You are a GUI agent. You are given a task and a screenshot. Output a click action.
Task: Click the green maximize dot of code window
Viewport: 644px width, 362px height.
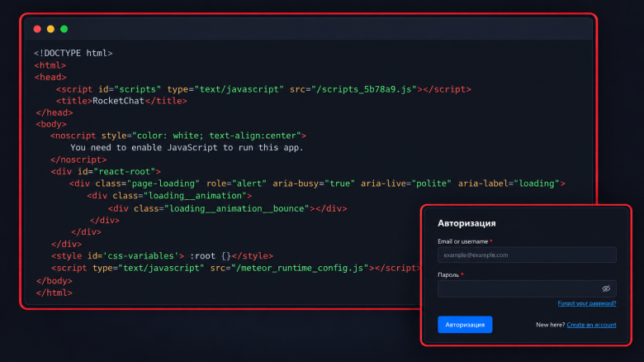(64, 29)
